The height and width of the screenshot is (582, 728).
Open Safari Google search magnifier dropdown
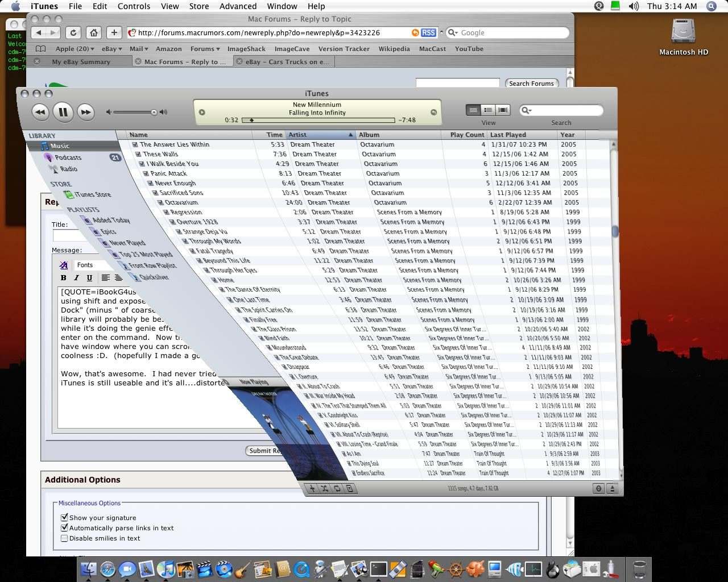coord(453,33)
